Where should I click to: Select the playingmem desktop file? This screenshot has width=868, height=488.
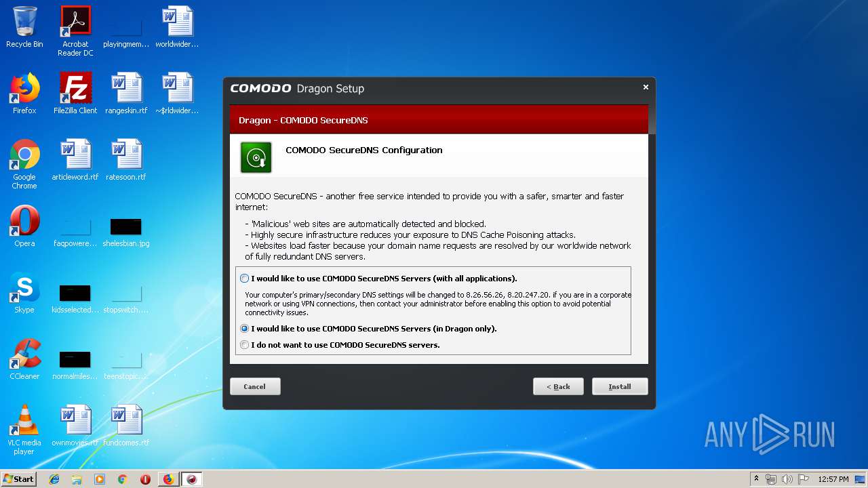click(126, 27)
